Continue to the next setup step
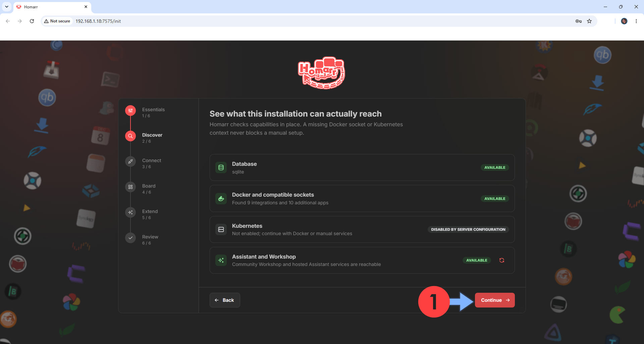 click(495, 300)
